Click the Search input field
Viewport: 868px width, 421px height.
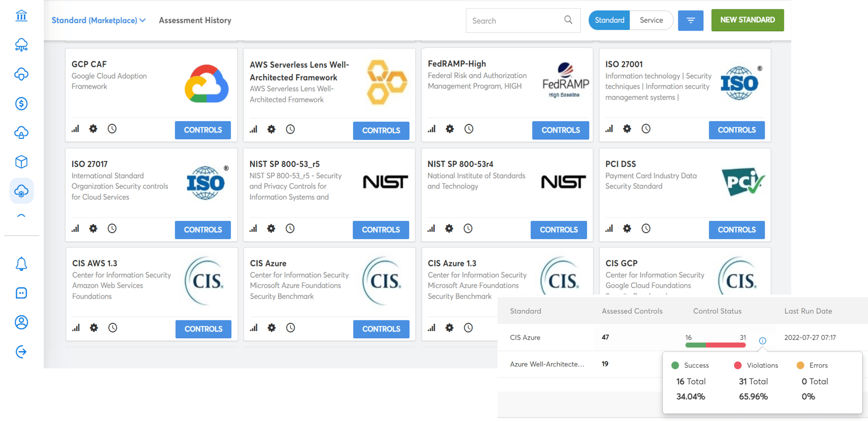[x=516, y=21]
